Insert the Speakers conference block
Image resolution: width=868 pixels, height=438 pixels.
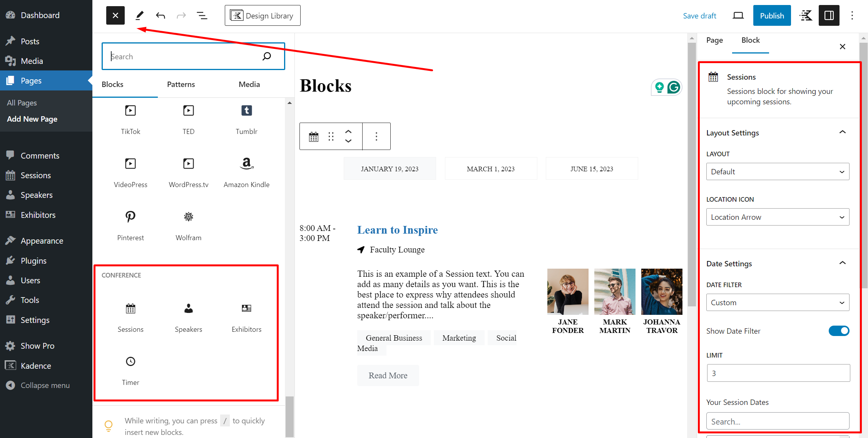[189, 318]
